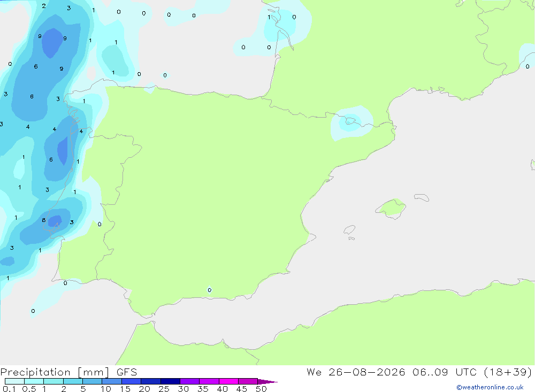Screen dimensions: 535x392
Task: Click the '45' legend scale label
Action: pos(242,389)
